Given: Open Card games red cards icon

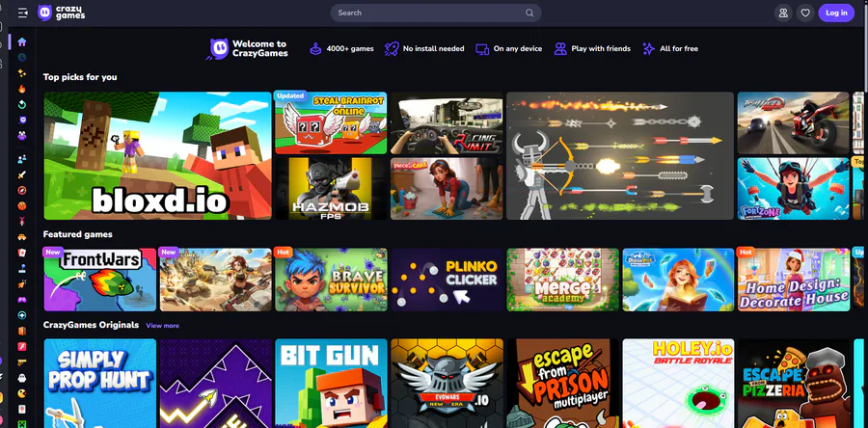Looking at the screenshot, I should coord(21,253).
